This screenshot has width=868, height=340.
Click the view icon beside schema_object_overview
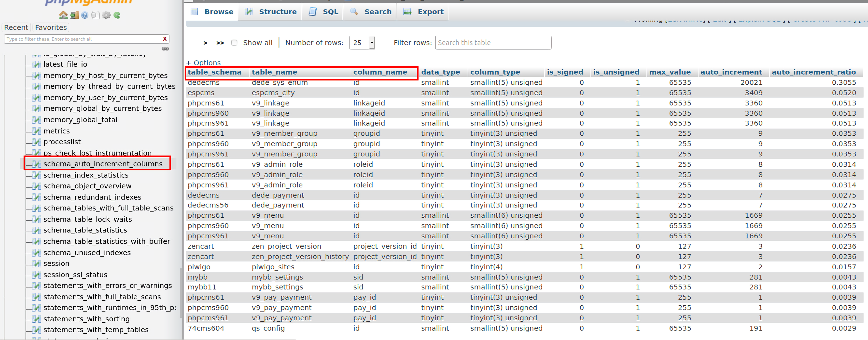(x=36, y=186)
